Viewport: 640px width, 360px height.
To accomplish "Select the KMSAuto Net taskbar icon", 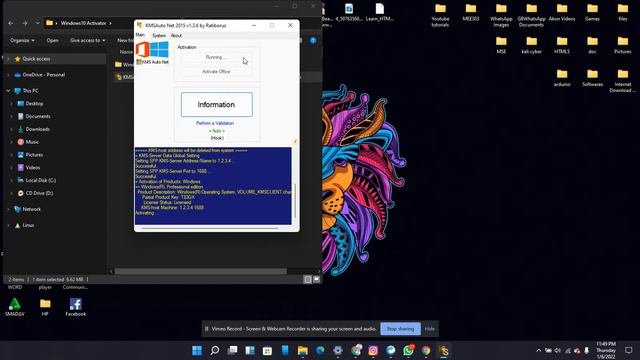I will pyautogui.click(x=444, y=351).
